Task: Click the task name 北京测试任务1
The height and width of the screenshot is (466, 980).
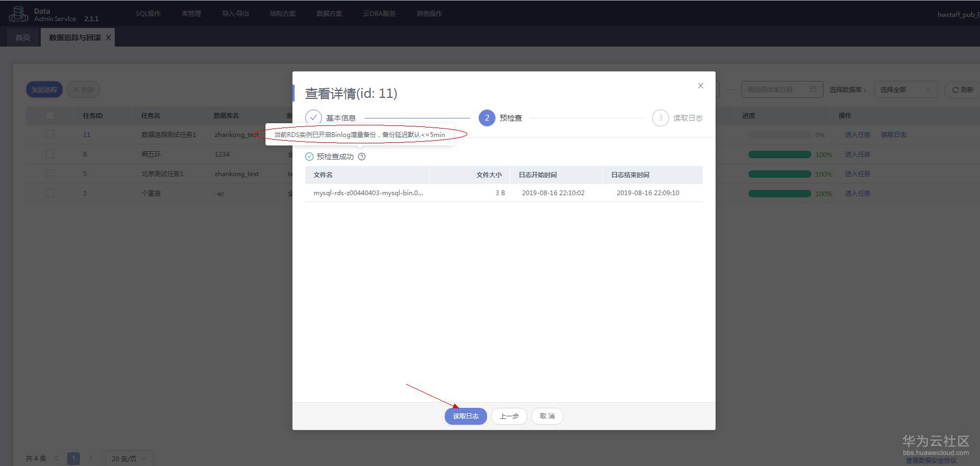Action: (162, 174)
